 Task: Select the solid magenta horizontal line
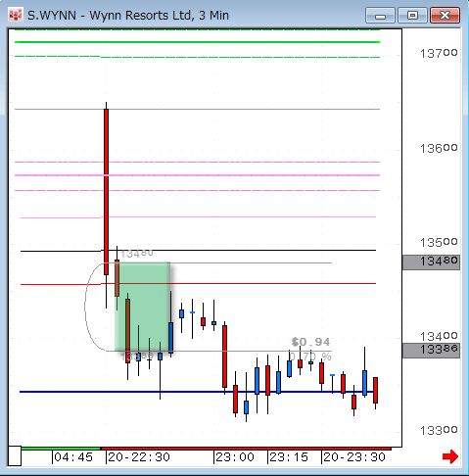[197, 175]
